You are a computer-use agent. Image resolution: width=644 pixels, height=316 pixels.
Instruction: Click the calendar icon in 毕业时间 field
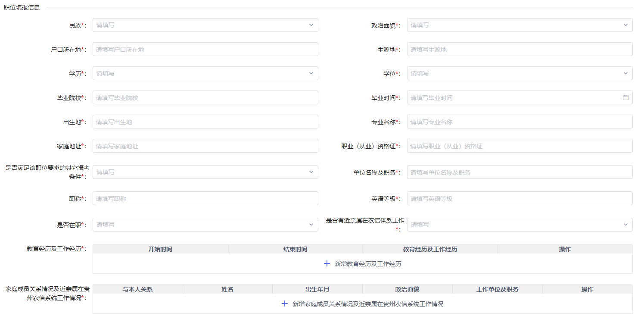click(625, 97)
